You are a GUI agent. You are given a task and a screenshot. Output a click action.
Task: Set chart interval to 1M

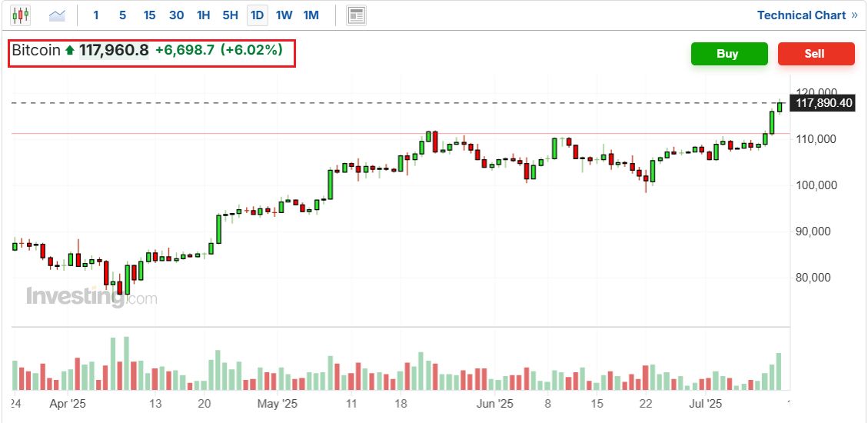[x=311, y=15]
